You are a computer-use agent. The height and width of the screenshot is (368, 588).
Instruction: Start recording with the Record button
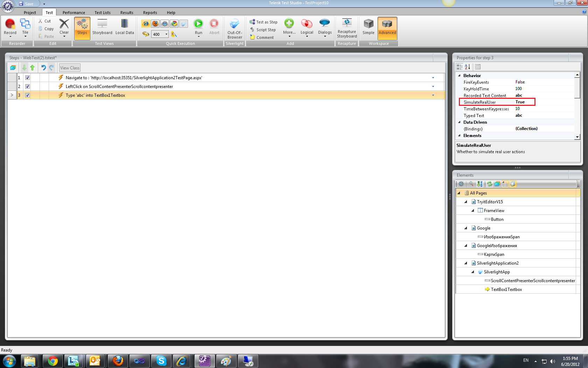[10, 28]
